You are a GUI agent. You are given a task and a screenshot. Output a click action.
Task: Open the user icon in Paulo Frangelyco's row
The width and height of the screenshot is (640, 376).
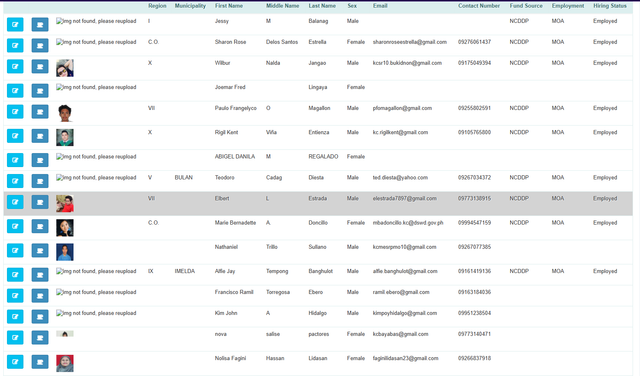tap(40, 111)
